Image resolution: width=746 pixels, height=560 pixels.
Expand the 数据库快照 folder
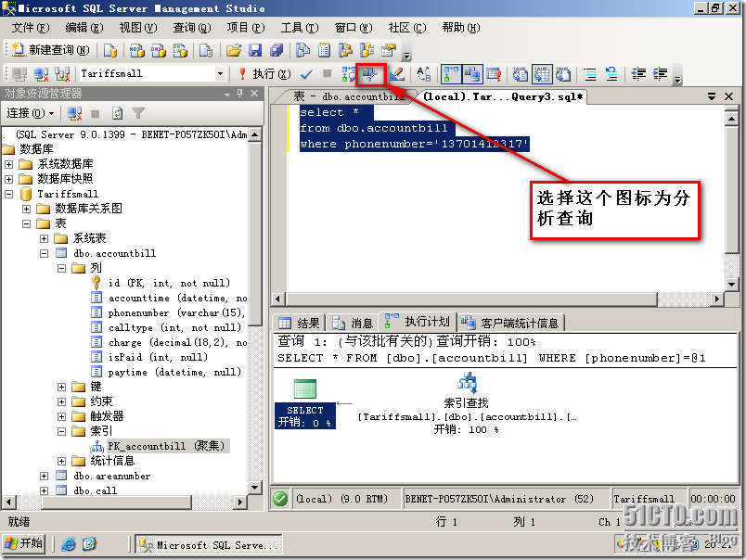[x=9, y=179]
